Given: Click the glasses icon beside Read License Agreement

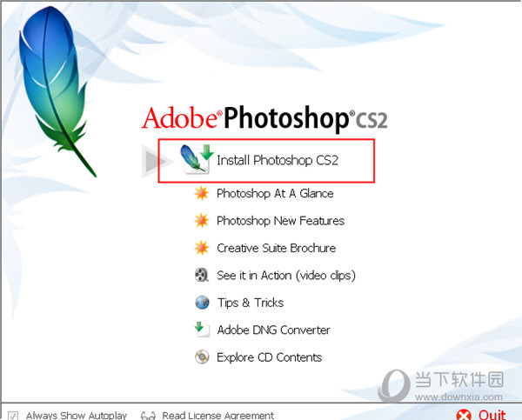Looking at the screenshot, I should click(148, 416).
